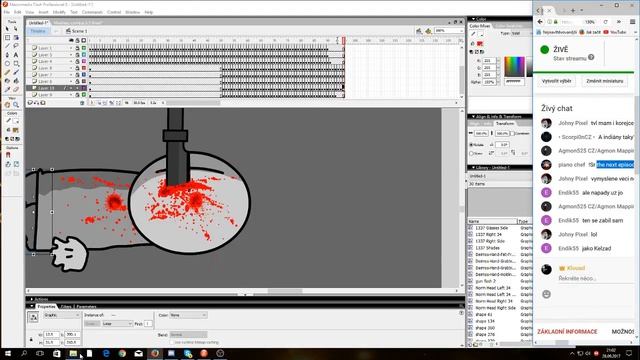Open the fill Type Solid dropdown

click(x=522, y=33)
